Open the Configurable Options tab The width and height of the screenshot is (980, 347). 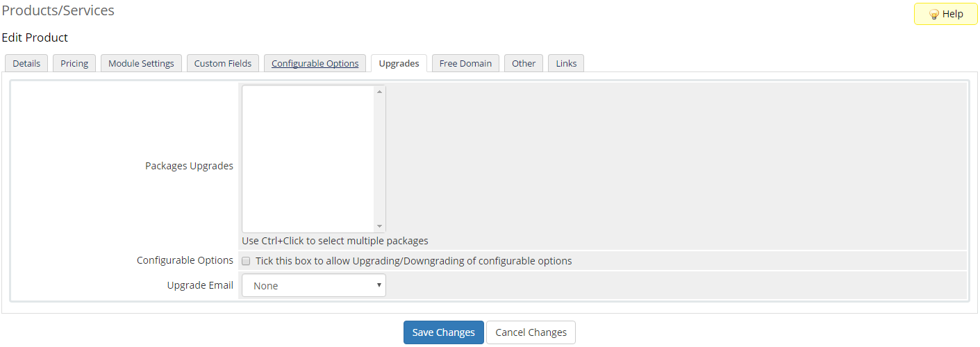point(315,63)
